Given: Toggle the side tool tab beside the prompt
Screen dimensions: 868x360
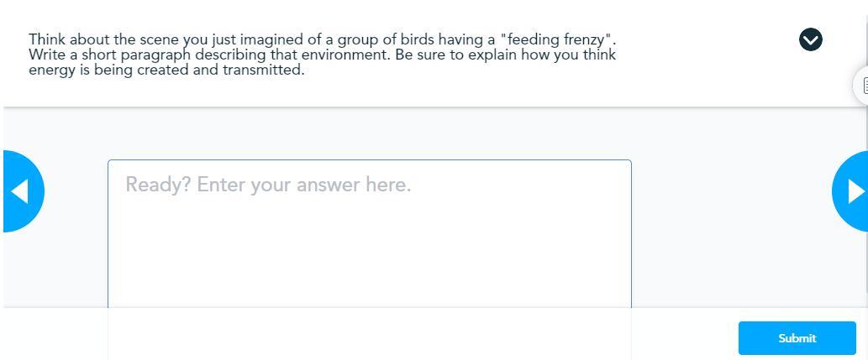Looking at the screenshot, I should click(862, 86).
